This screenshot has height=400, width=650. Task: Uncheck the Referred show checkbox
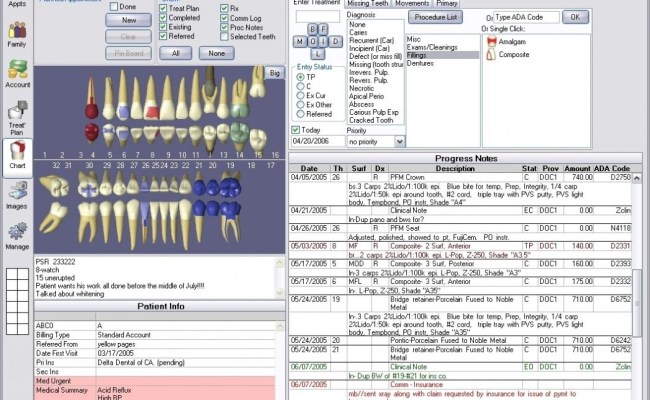[163, 36]
